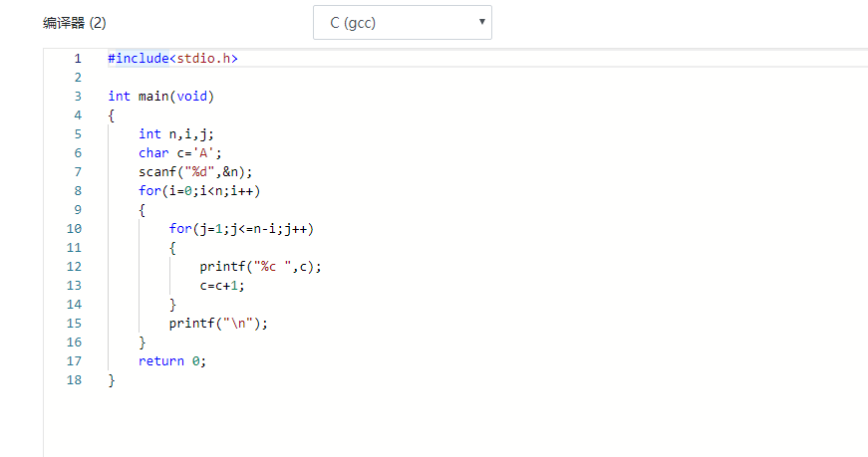
Task: Click line number 14 in the gutter
Action: point(74,305)
